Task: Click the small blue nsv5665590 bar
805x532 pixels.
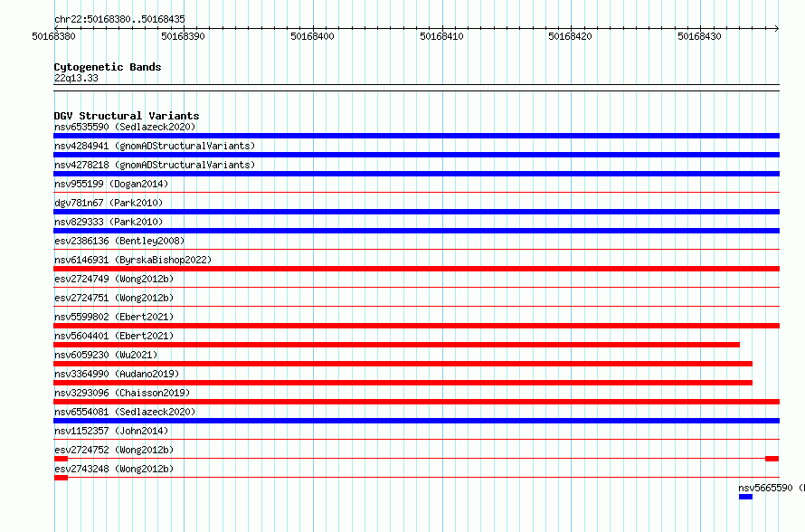Action: click(745, 497)
